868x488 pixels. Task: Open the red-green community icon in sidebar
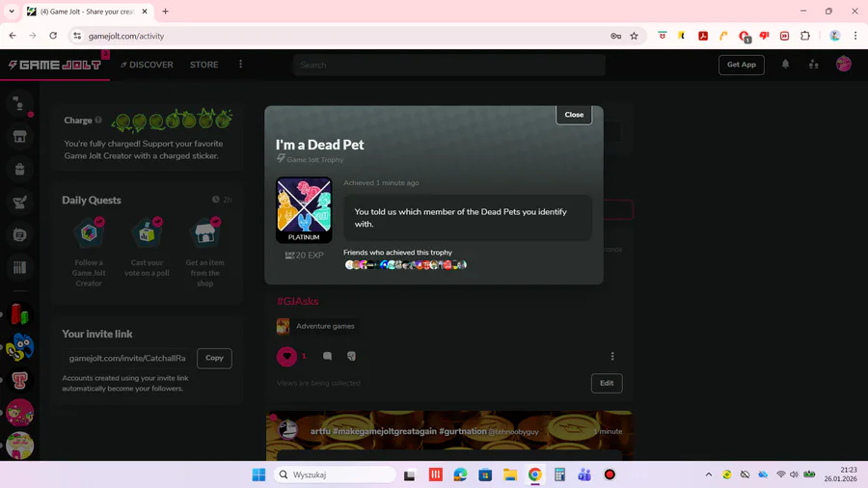tap(20, 314)
